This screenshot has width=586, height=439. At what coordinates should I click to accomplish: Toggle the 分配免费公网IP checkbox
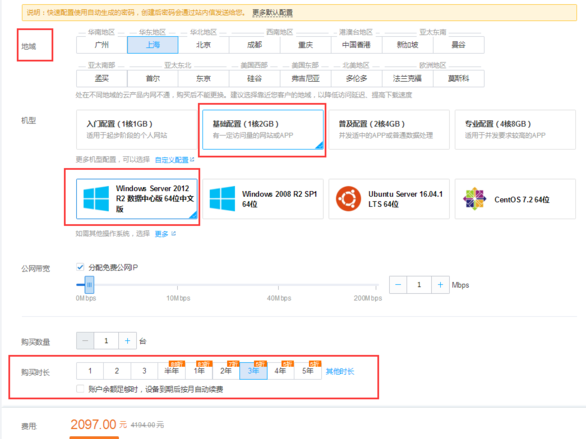point(80,267)
